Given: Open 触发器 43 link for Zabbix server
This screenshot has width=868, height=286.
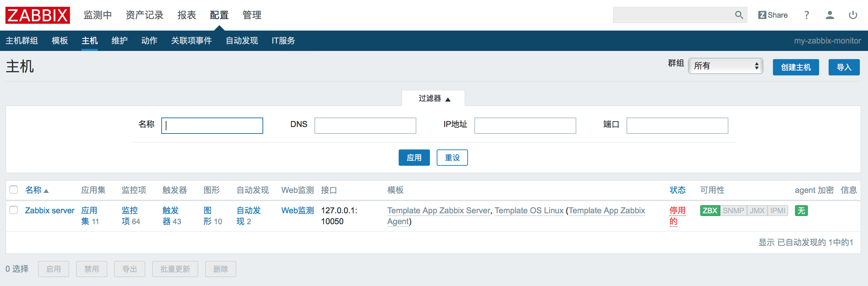Looking at the screenshot, I should [172, 216].
